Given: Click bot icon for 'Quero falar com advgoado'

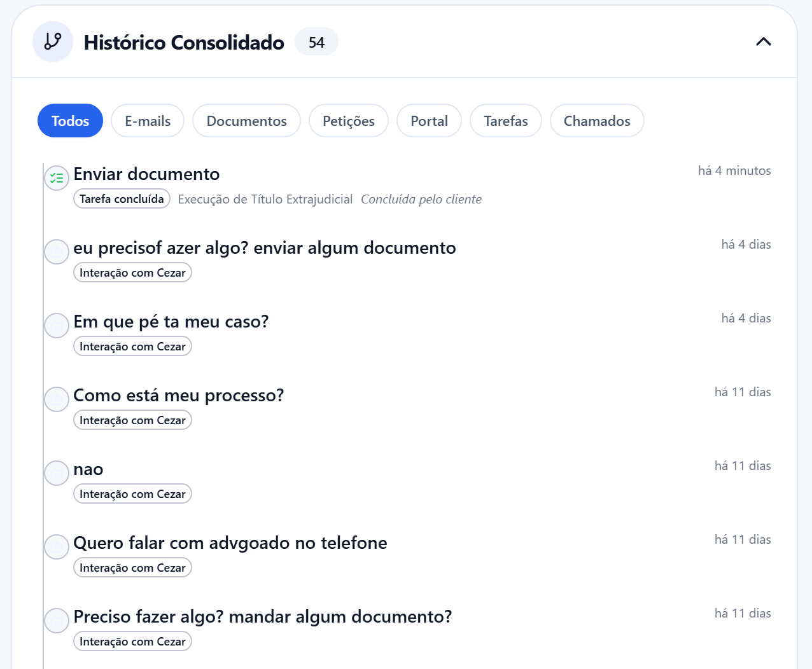Looking at the screenshot, I should tap(57, 547).
